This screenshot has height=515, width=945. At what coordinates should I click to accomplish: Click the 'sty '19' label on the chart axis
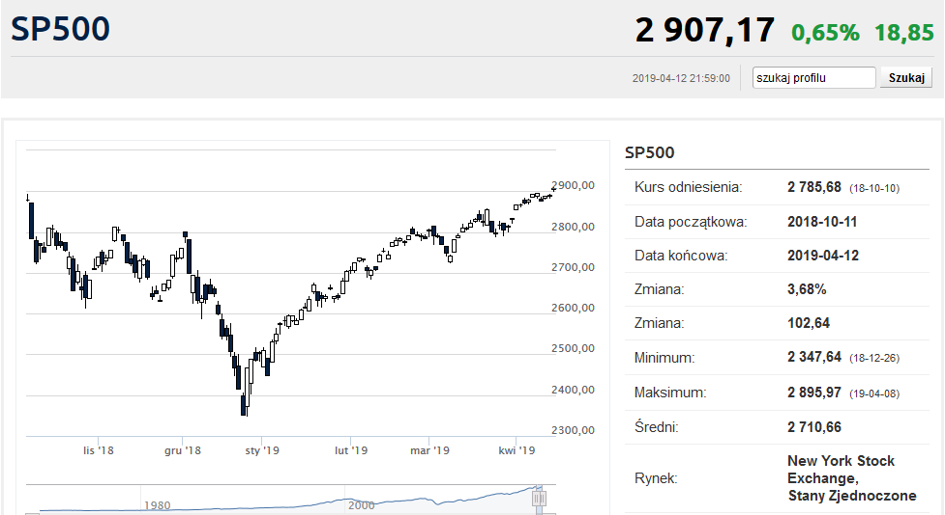click(261, 451)
